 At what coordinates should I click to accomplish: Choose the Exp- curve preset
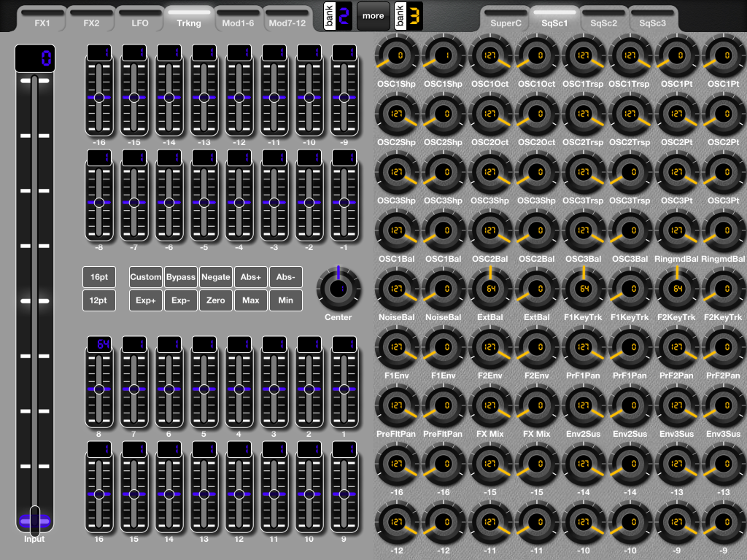click(181, 300)
